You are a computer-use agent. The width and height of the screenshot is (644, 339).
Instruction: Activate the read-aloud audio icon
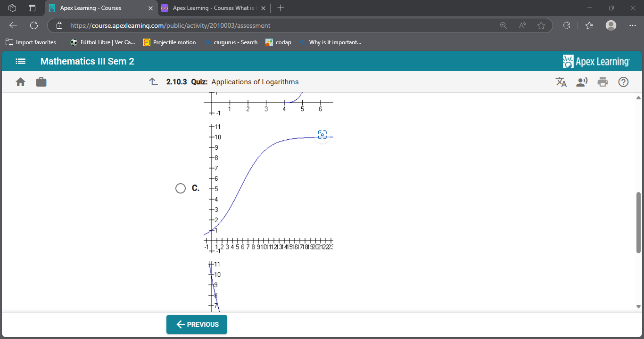click(x=582, y=82)
